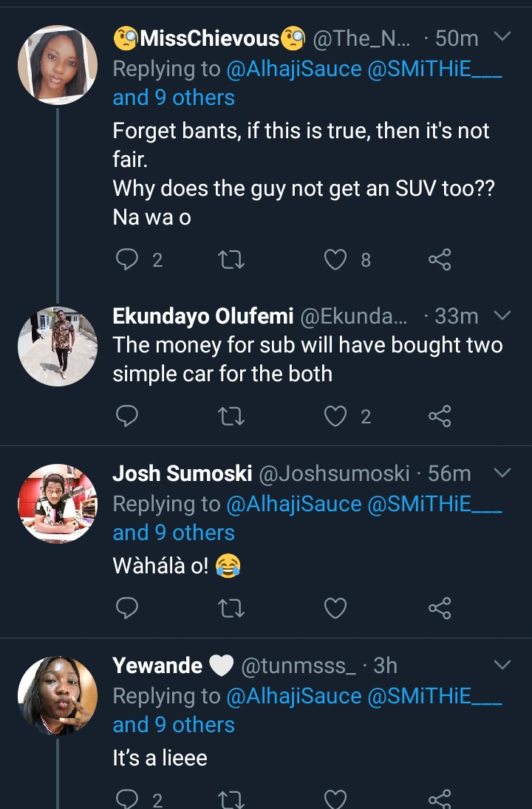This screenshot has width=532, height=809.
Task: Retweet Ekundayo Olufemi's tweet
Action: tap(232, 417)
